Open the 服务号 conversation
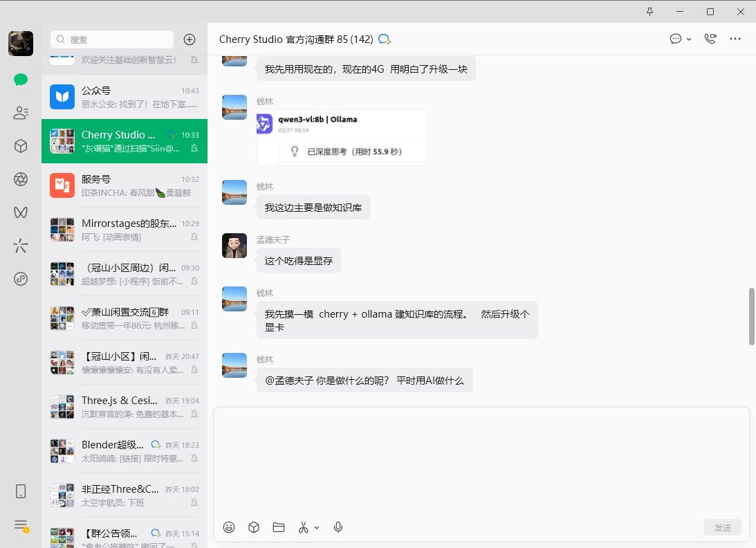Viewport: 756px width, 548px height. pyautogui.click(x=125, y=185)
